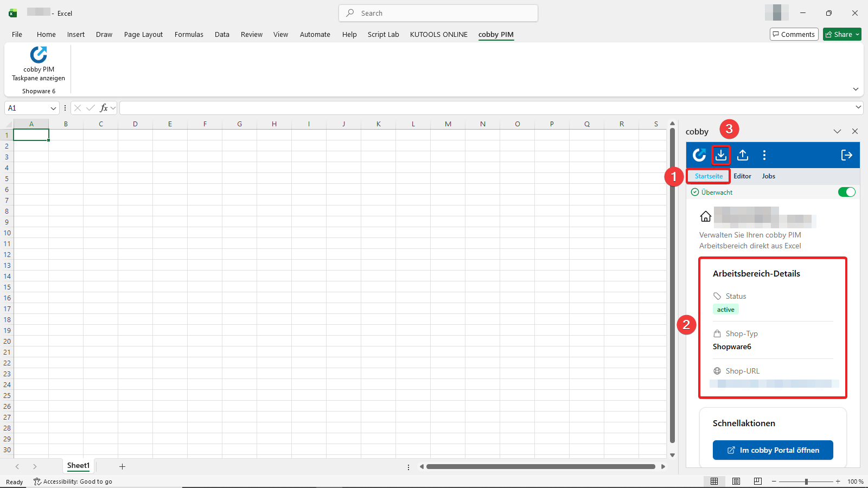The image size is (868, 488).
Task: Click the Insert Function fx icon
Action: [104, 108]
